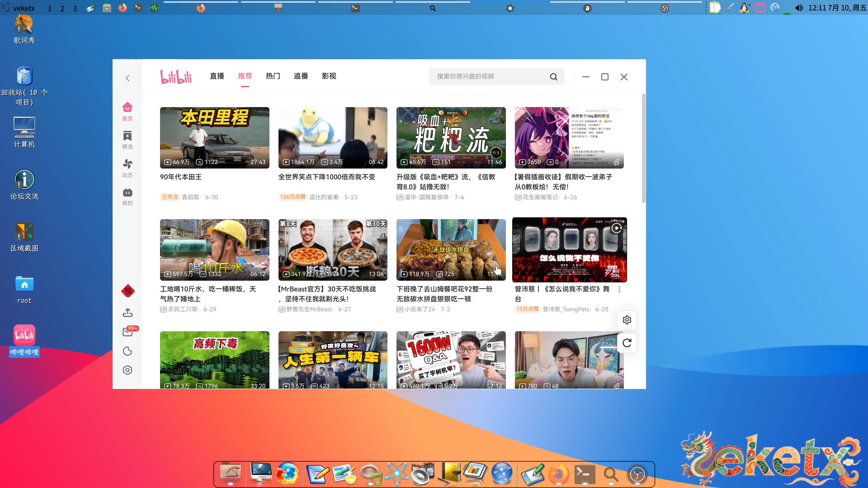Refresh recommendations with circular arrow button
868x488 pixels.
[627, 343]
